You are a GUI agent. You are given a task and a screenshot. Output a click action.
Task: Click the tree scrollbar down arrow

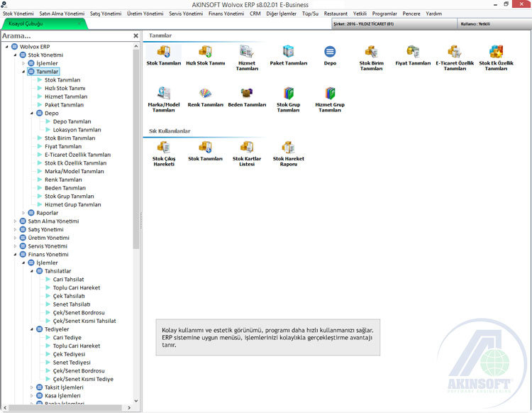tap(136, 401)
